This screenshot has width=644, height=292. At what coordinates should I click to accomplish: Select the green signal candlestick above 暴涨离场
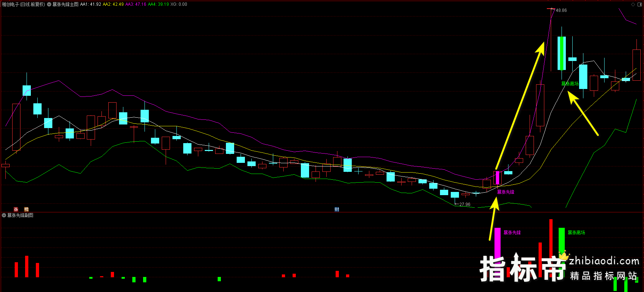pyautogui.click(x=562, y=53)
